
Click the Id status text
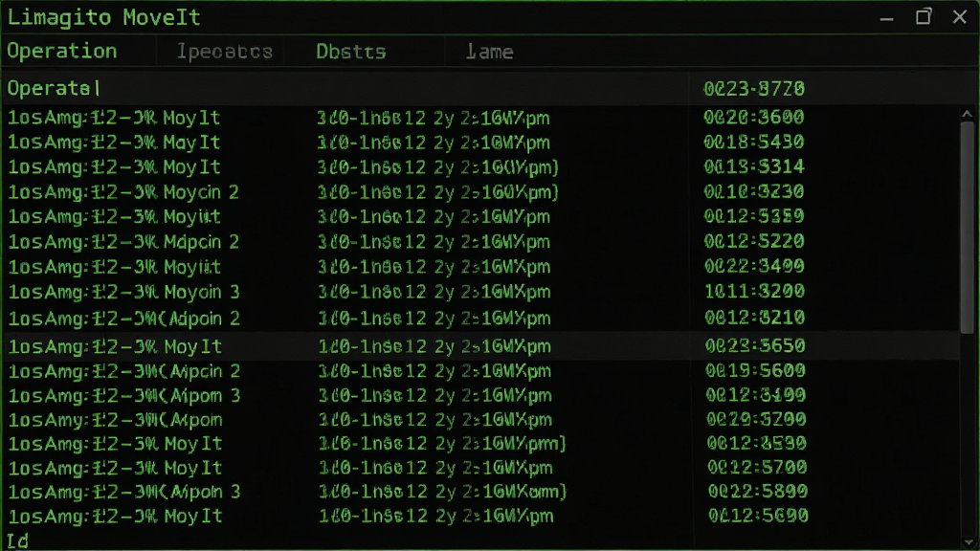pos(17,541)
